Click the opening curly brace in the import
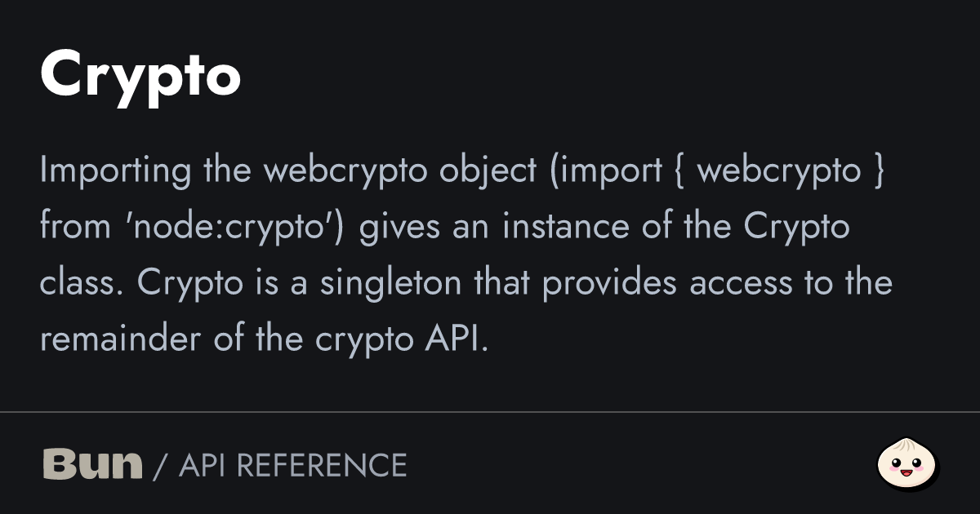Screen dimensions: 980x514 [x=680, y=171]
